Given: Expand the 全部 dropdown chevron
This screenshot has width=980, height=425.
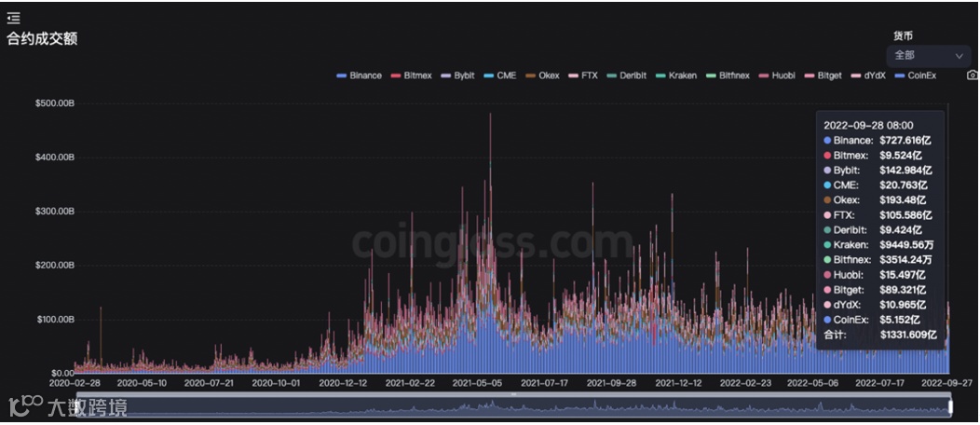Looking at the screenshot, I should click(x=959, y=56).
